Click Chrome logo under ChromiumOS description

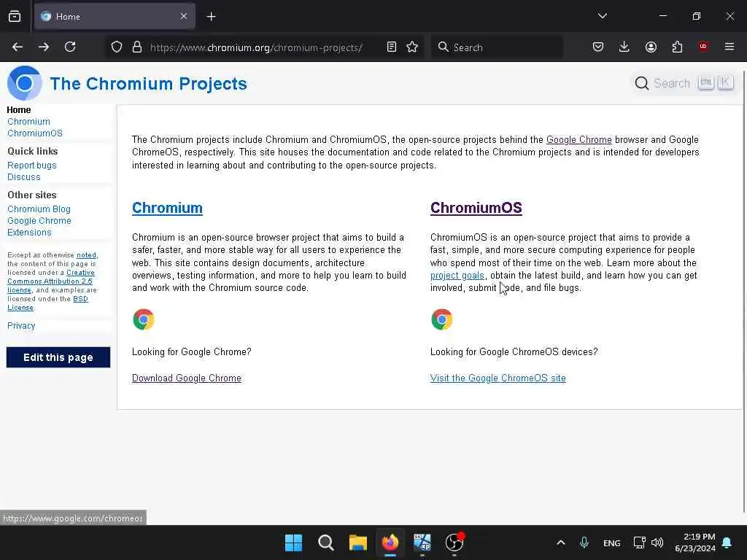(x=441, y=319)
